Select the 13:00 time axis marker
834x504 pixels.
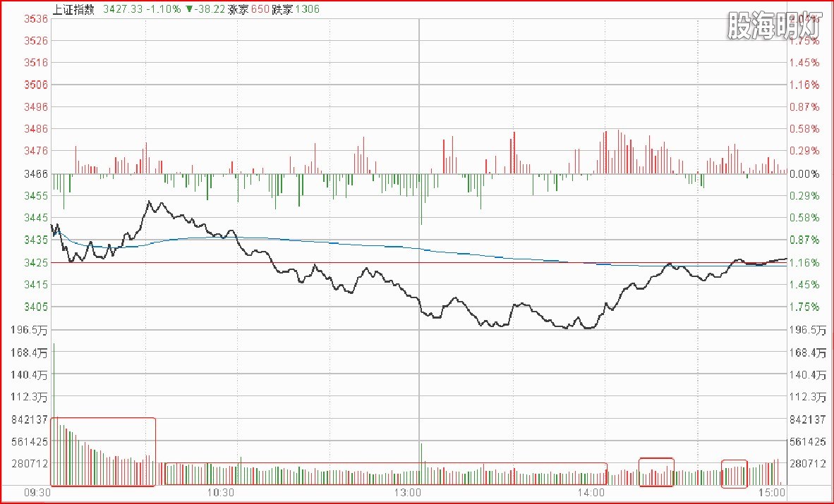click(x=408, y=492)
